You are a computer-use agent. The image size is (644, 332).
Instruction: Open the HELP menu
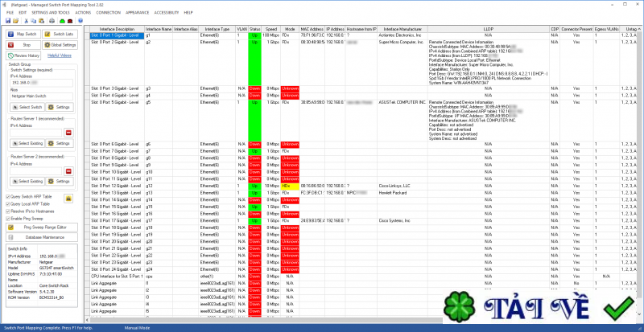pos(188,13)
